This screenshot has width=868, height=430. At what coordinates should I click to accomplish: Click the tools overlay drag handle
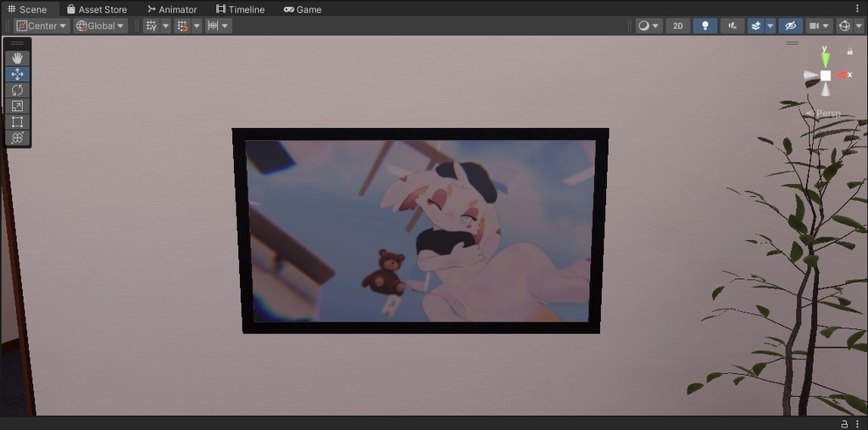[x=17, y=43]
